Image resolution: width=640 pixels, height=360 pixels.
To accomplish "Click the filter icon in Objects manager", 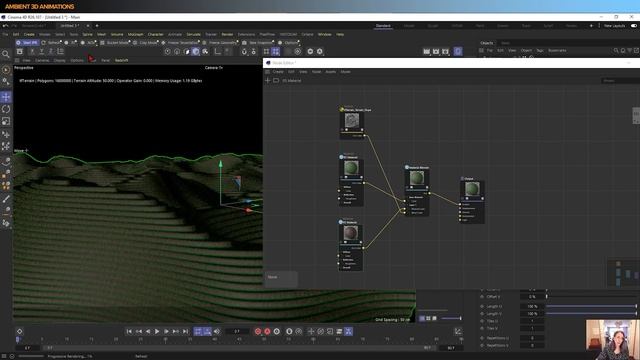I will (630, 51).
